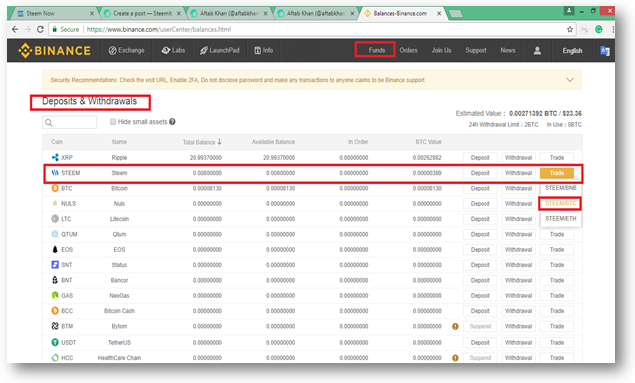Click the browser reload icon
Screen dimensions: 635x383
click(x=40, y=29)
